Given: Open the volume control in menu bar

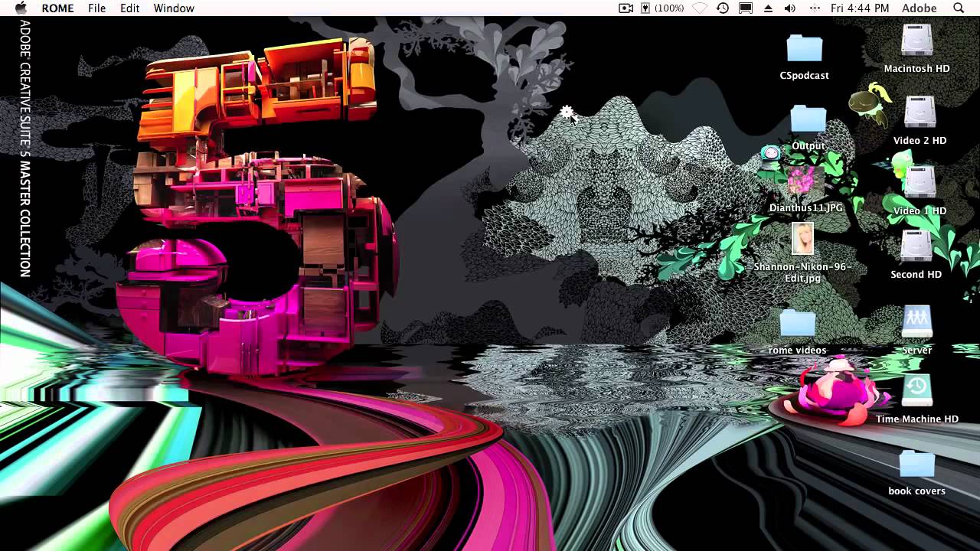Looking at the screenshot, I should [790, 8].
